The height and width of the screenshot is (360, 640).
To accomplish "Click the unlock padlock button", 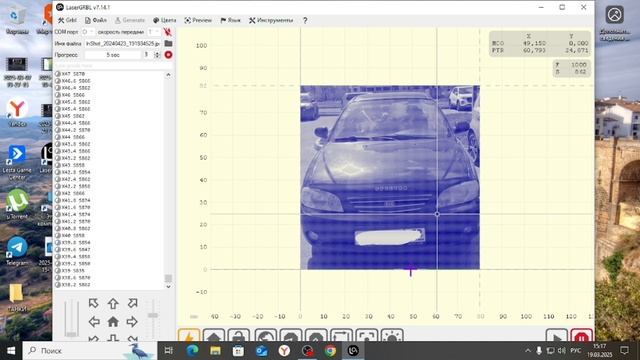I will [239, 336].
